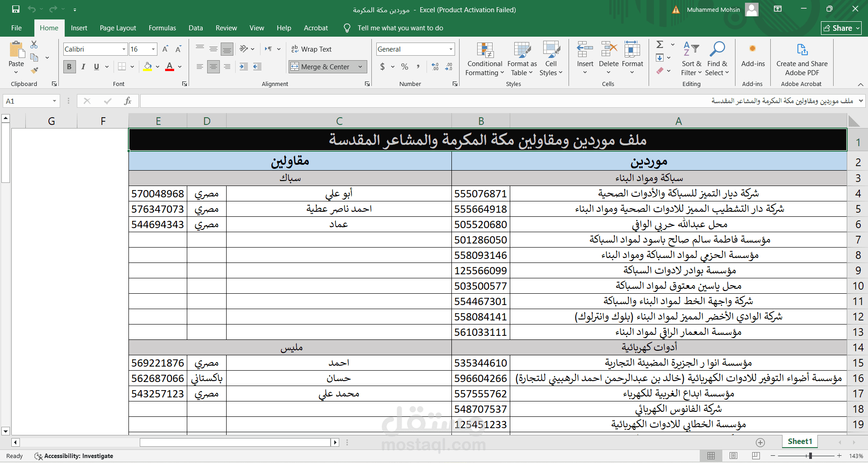
Task: Click the Cut scissors icon
Action: [x=34, y=44]
